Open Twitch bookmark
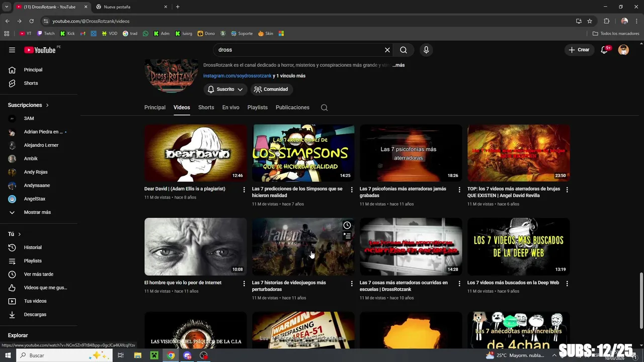 click(46, 34)
